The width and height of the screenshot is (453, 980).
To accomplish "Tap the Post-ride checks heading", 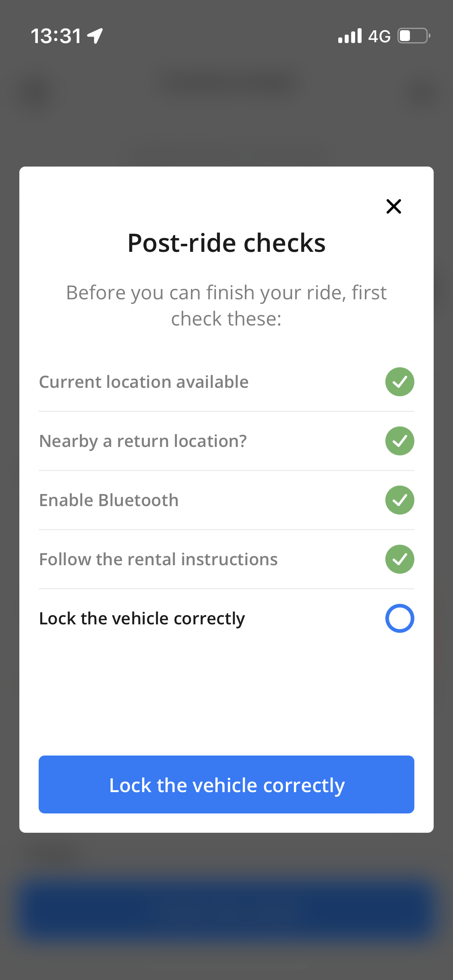I will pos(226,243).
